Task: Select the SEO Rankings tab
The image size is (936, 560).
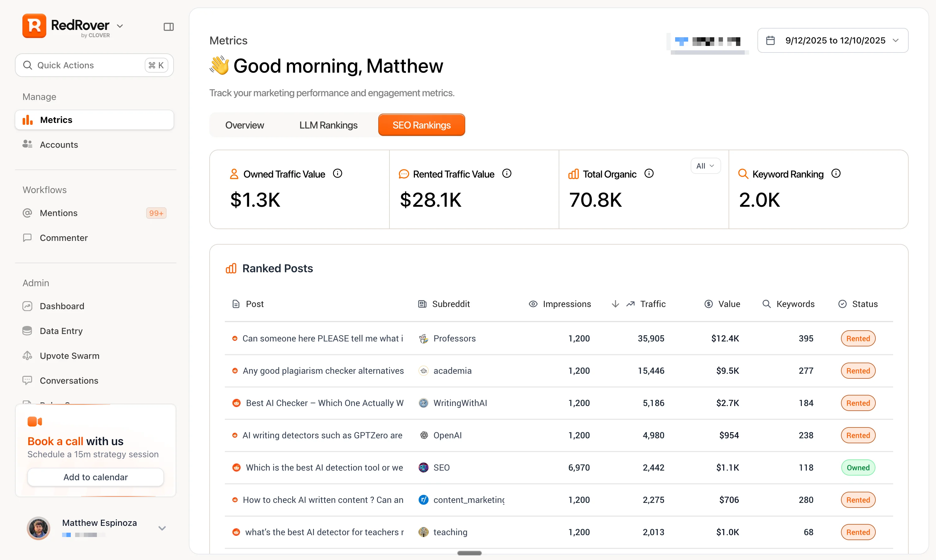Action: tap(422, 125)
